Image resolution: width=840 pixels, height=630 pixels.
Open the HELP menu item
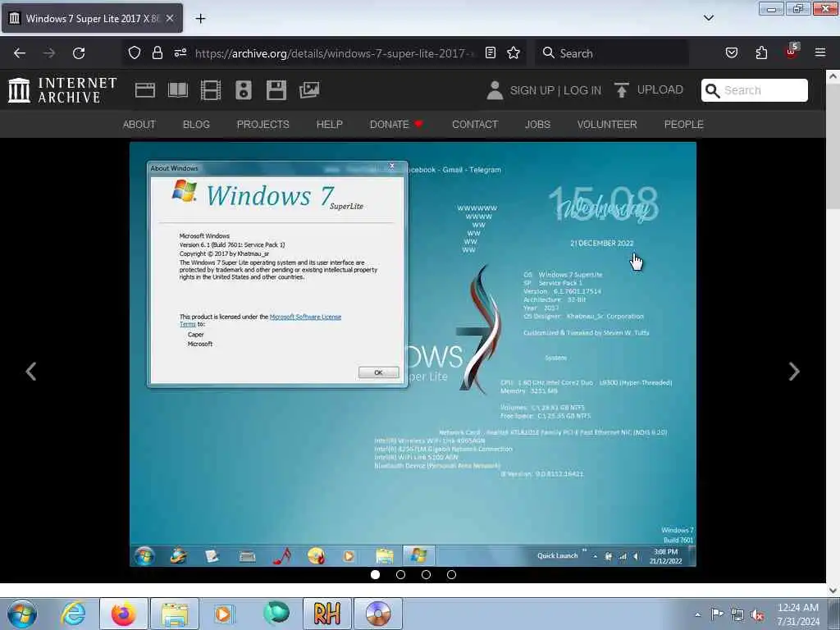[330, 125]
